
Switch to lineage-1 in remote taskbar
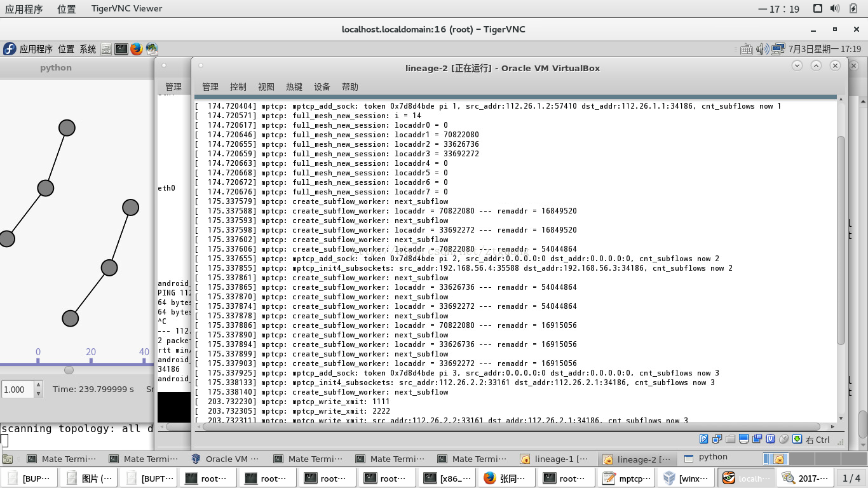pyautogui.click(x=555, y=459)
